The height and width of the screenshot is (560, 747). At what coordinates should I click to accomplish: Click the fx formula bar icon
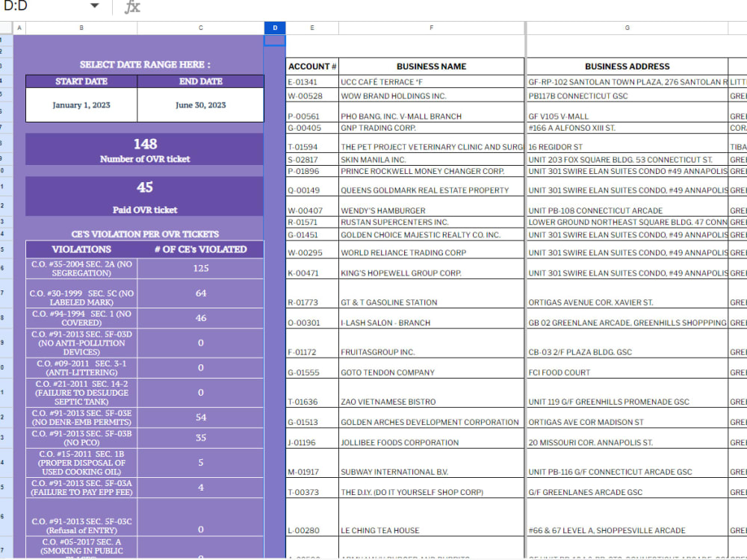click(132, 7)
